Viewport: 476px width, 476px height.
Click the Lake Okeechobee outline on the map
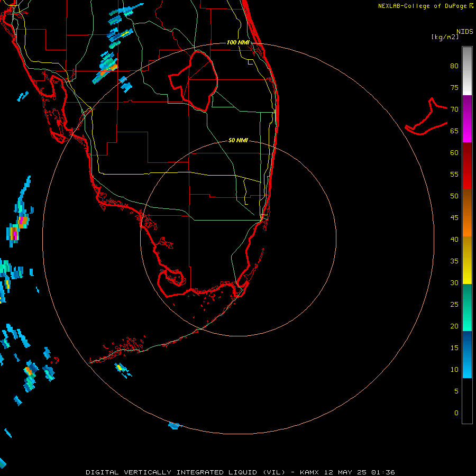tap(194, 81)
